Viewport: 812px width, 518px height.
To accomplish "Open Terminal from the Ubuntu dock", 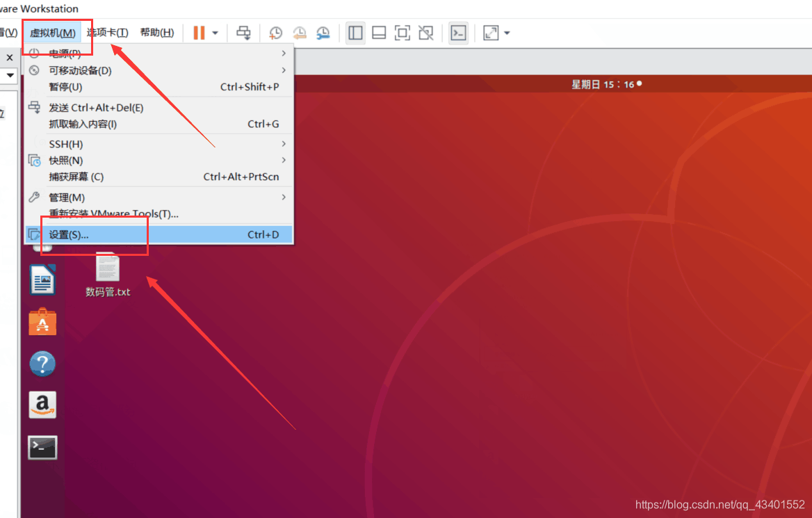I will [42, 447].
